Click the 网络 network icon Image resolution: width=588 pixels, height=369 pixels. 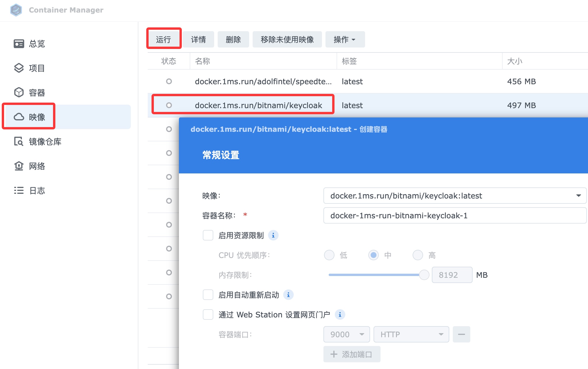(19, 166)
